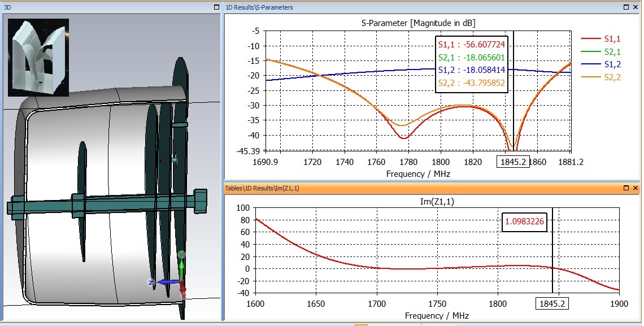This screenshot has height=326, width=644.
Task: Activate the Tables\1D Results\Im(Z1,1) title bar
Action: 433,188
